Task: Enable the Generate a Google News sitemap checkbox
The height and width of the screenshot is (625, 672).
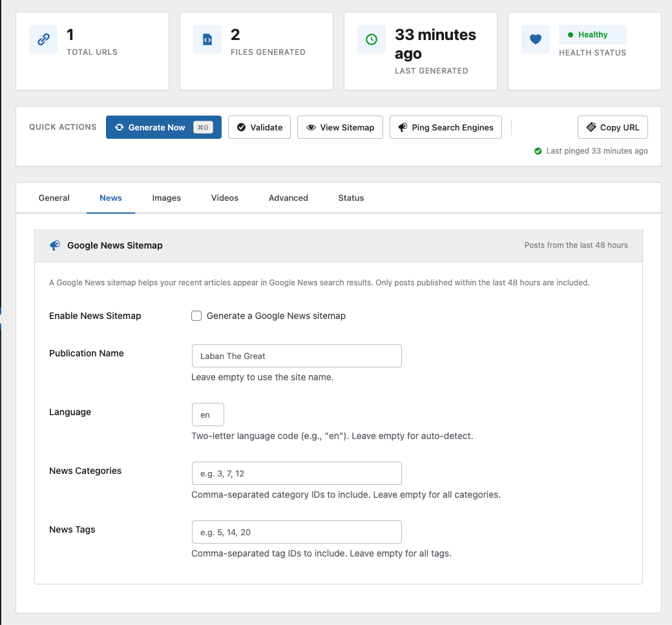Action: pyautogui.click(x=196, y=316)
